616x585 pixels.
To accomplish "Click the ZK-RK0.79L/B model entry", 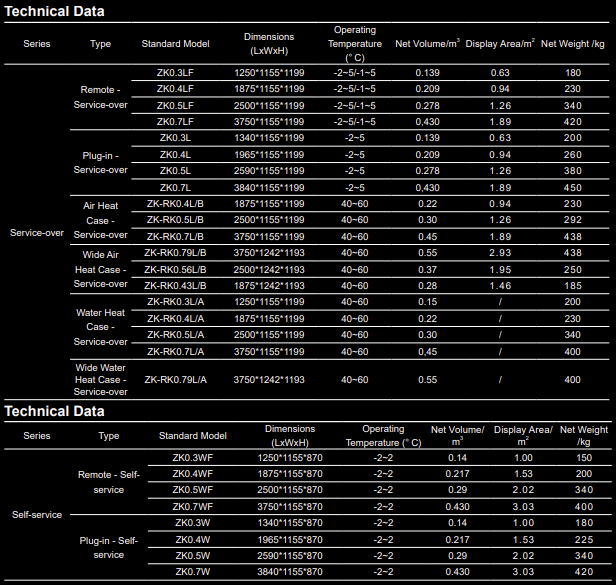I will click(x=175, y=253).
